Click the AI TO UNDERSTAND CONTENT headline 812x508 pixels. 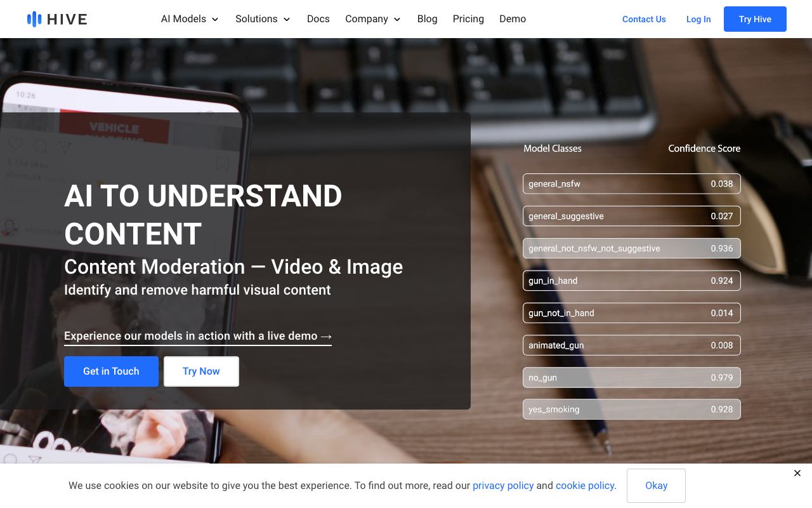pyautogui.click(x=203, y=215)
